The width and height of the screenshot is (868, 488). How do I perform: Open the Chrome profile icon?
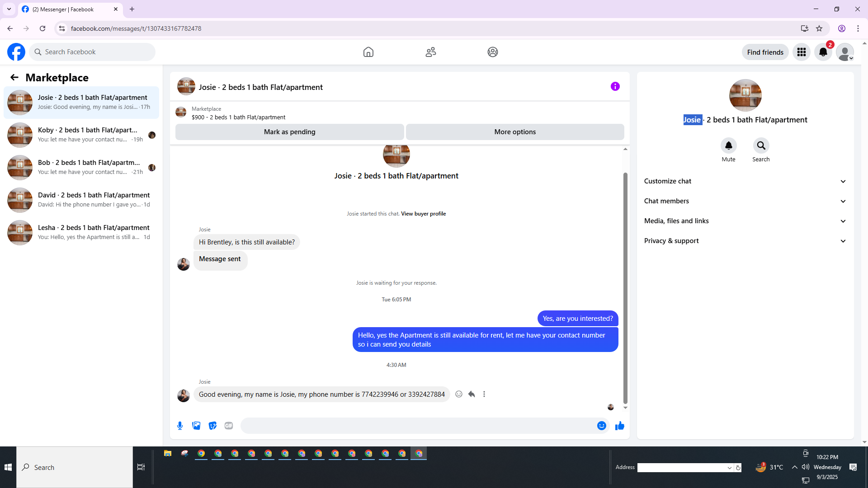pos(842,28)
